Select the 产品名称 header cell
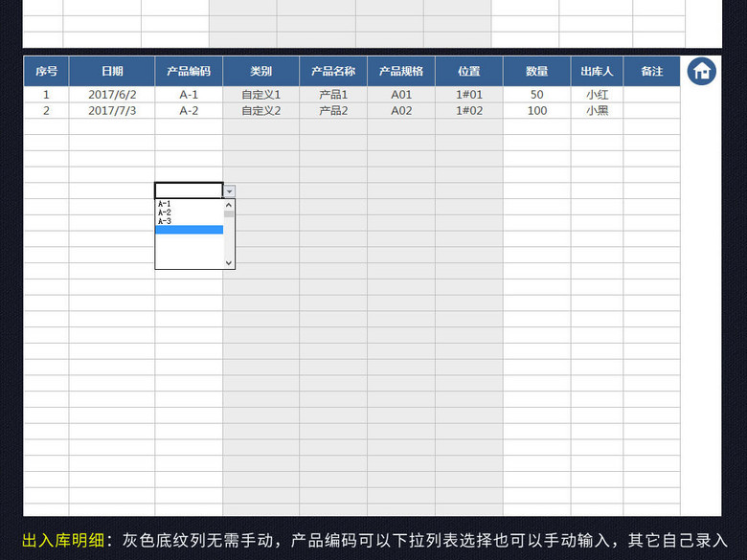Image resolution: width=747 pixels, height=560 pixels. tap(333, 71)
